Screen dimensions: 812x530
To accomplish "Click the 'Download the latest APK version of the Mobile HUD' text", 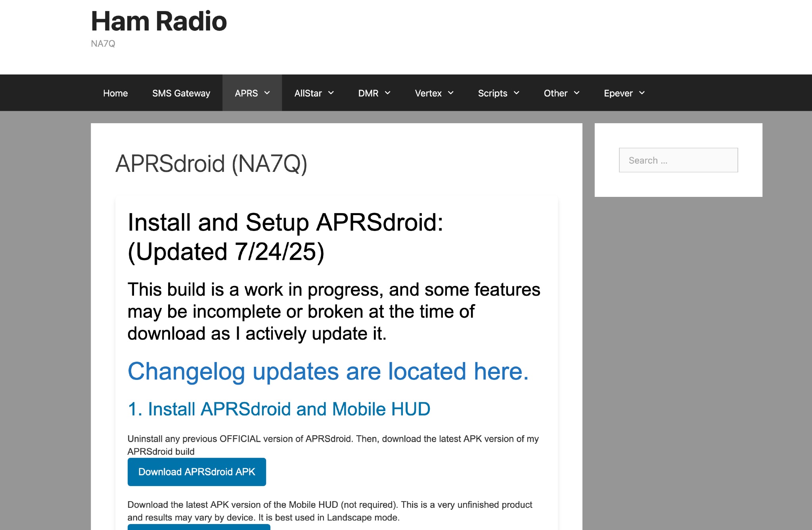I will (330, 511).
